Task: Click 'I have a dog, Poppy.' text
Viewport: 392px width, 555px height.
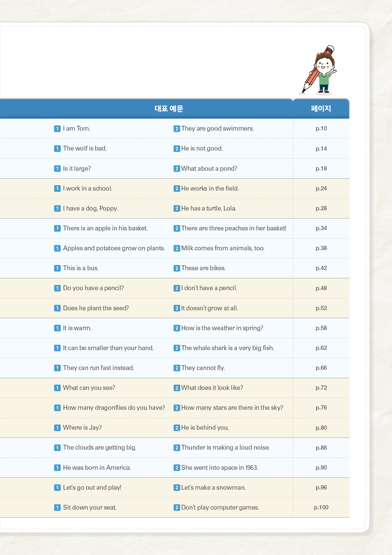Action: tap(91, 208)
